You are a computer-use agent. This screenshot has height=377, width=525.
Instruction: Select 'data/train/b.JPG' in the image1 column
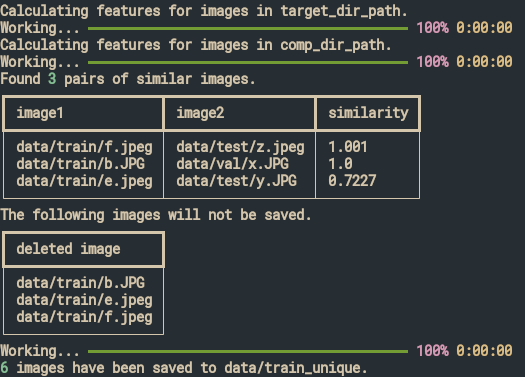[x=80, y=164]
